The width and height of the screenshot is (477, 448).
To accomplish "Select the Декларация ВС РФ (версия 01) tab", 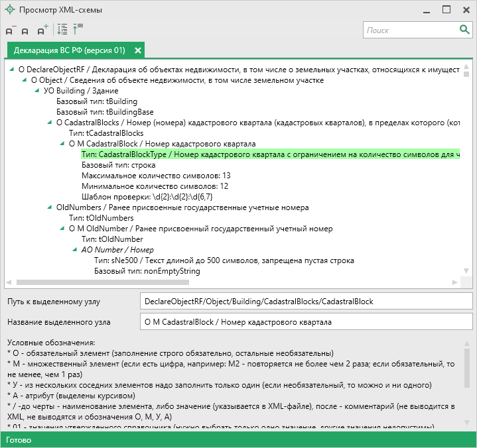I will click(69, 50).
